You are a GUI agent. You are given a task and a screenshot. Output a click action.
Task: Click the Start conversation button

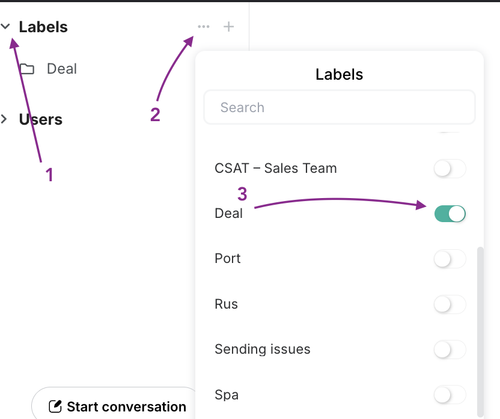pyautogui.click(x=115, y=403)
